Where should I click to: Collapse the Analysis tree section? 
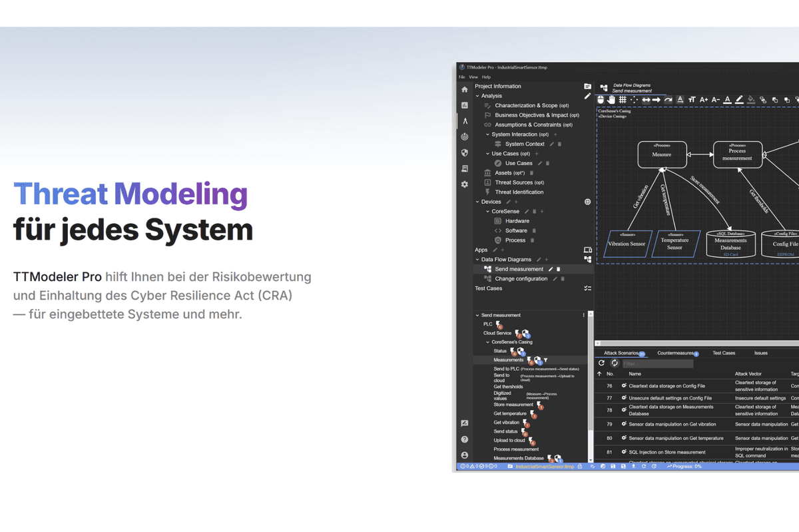pos(477,96)
